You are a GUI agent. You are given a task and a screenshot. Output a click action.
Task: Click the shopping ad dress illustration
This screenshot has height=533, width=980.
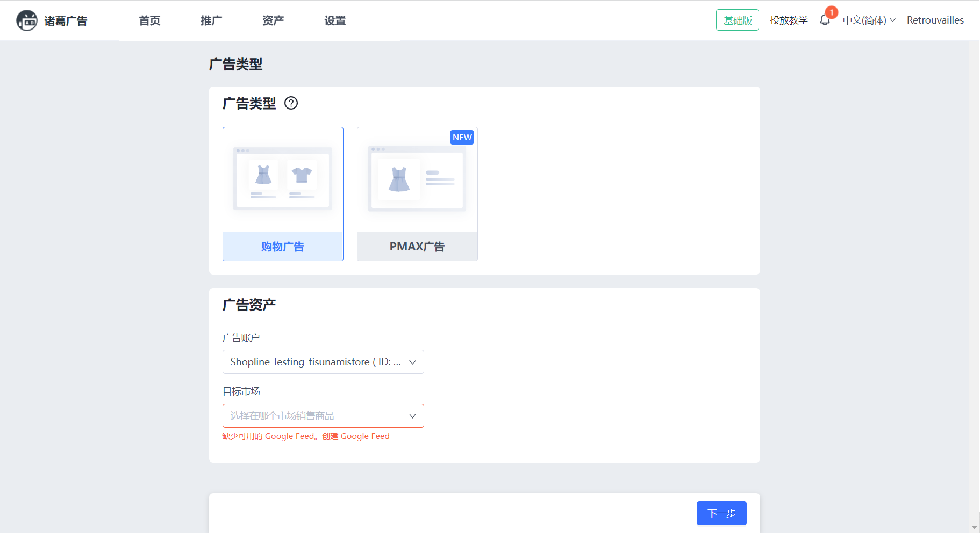(263, 175)
